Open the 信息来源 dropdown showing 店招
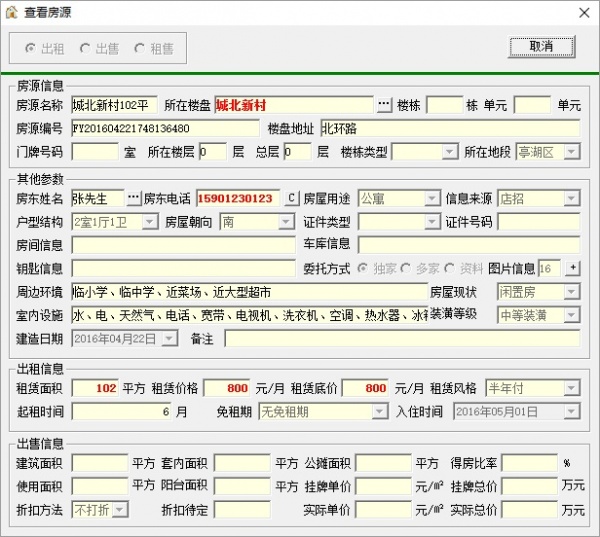 click(x=572, y=198)
